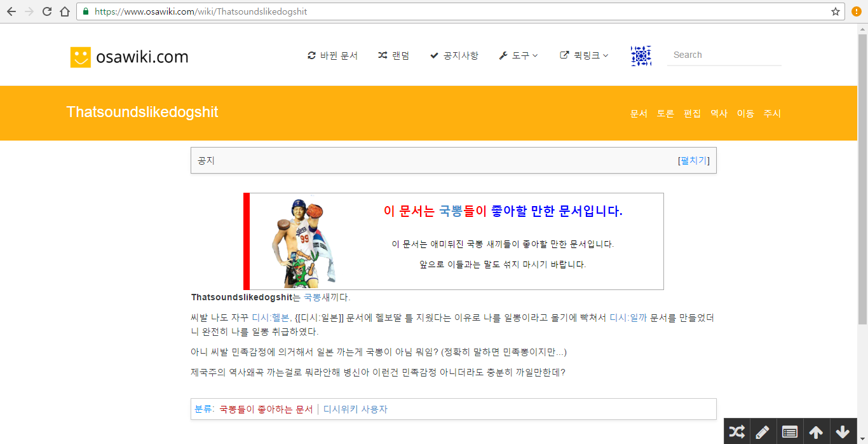Open the list icon in bottom toolbar
868x444 pixels.
tap(790, 432)
